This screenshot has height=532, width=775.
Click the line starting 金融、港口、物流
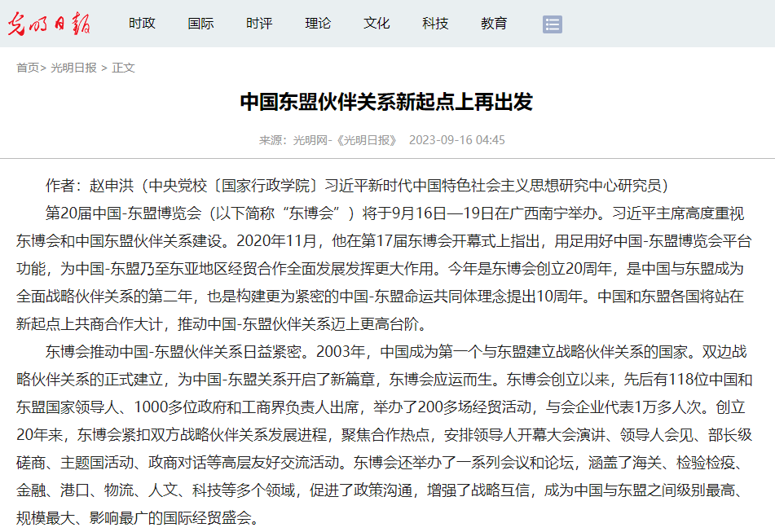(x=380, y=490)
